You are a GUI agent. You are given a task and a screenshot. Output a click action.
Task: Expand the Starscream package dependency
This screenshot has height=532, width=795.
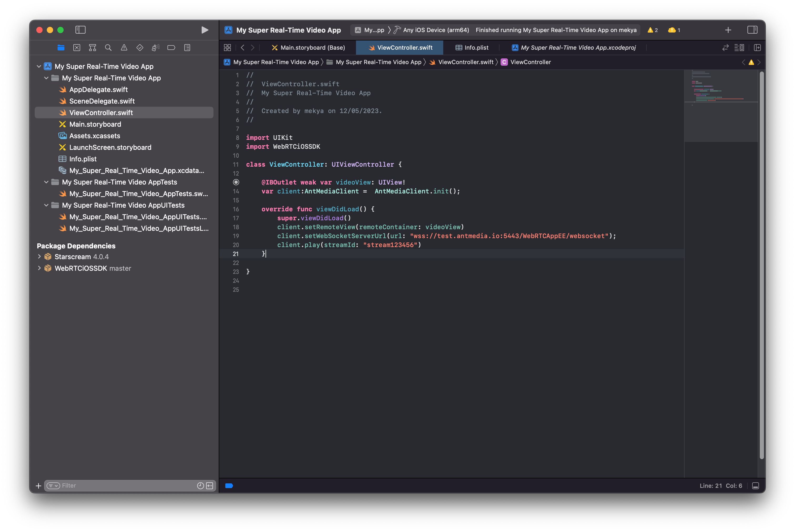pyautogui.click(x=39, y=257)
